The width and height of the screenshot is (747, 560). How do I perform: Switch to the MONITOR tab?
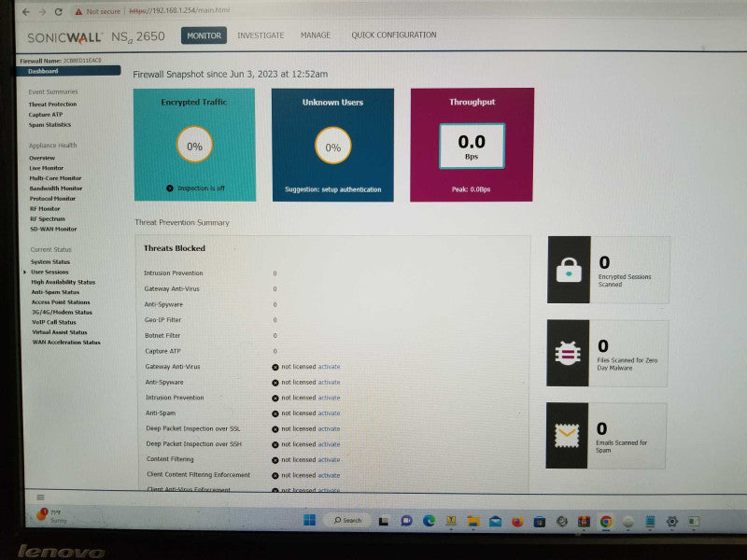coord(204,35)
